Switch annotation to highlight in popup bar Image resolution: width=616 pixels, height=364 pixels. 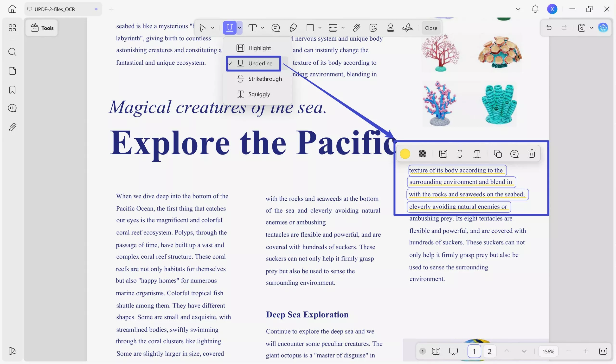pos(443,154)
